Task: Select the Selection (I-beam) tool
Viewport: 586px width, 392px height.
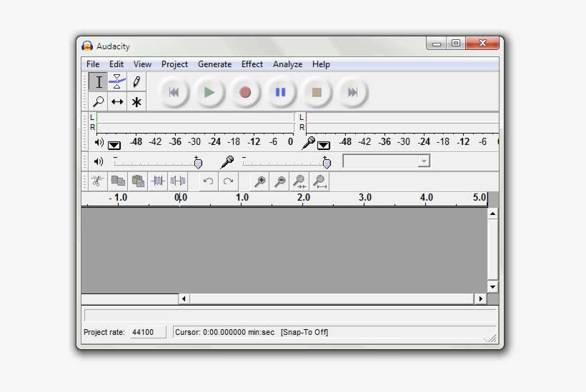Action: coord(99,82)
